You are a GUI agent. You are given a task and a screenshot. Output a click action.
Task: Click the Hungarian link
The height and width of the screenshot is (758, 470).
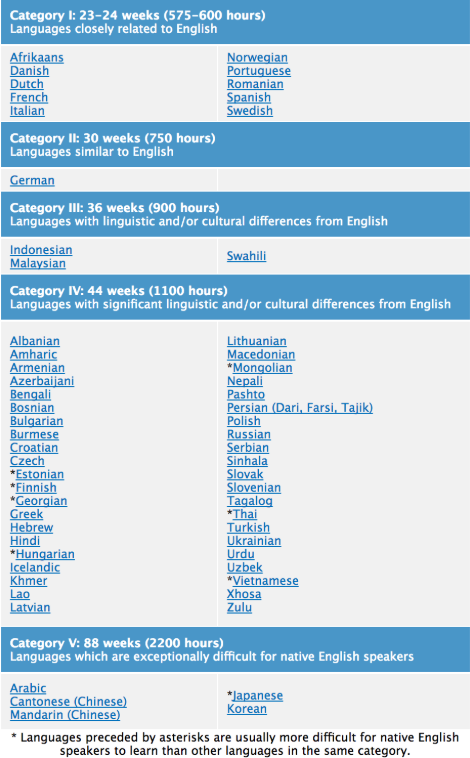point(45,554)
